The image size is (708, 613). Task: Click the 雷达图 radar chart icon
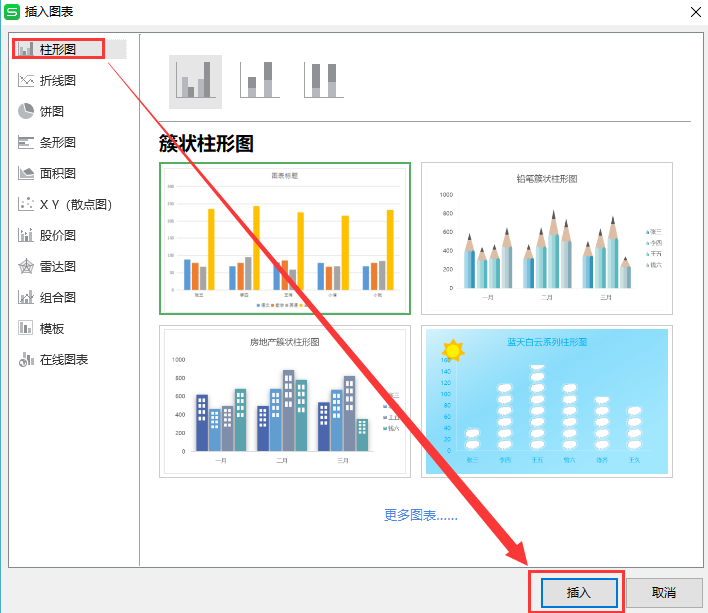click(26, 266)
